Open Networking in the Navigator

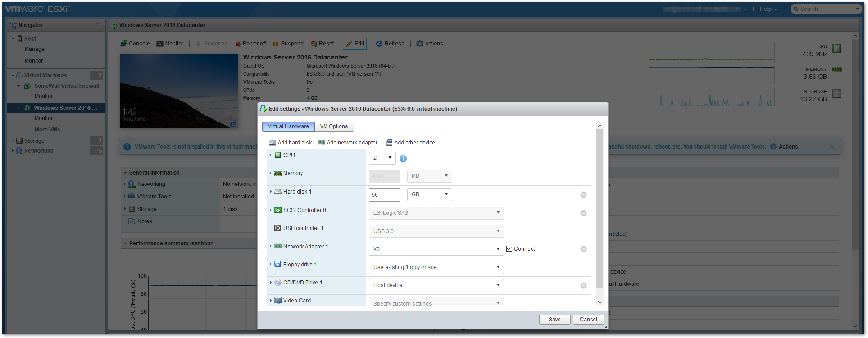(39, 151)
